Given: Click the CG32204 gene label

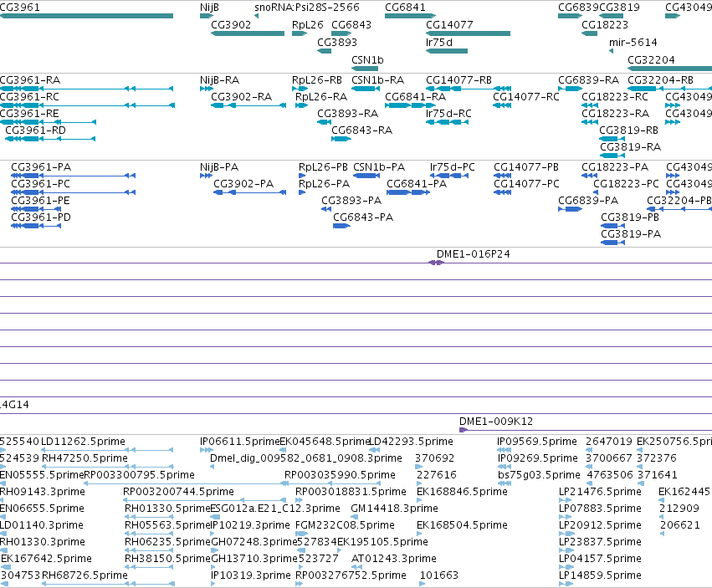Looking at the screenshot, I should [x=651, y=60].
